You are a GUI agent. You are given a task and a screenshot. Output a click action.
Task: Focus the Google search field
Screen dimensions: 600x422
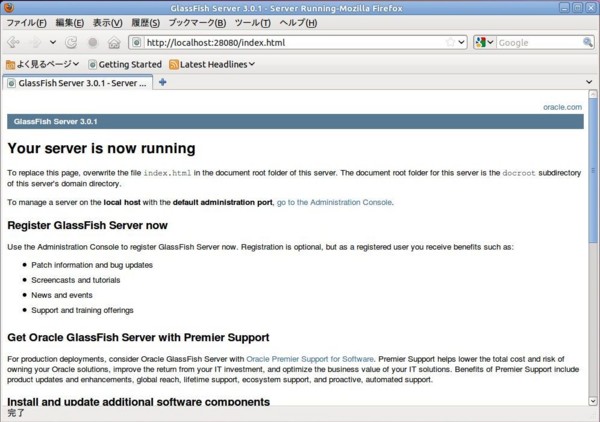[x=540, y=42]
